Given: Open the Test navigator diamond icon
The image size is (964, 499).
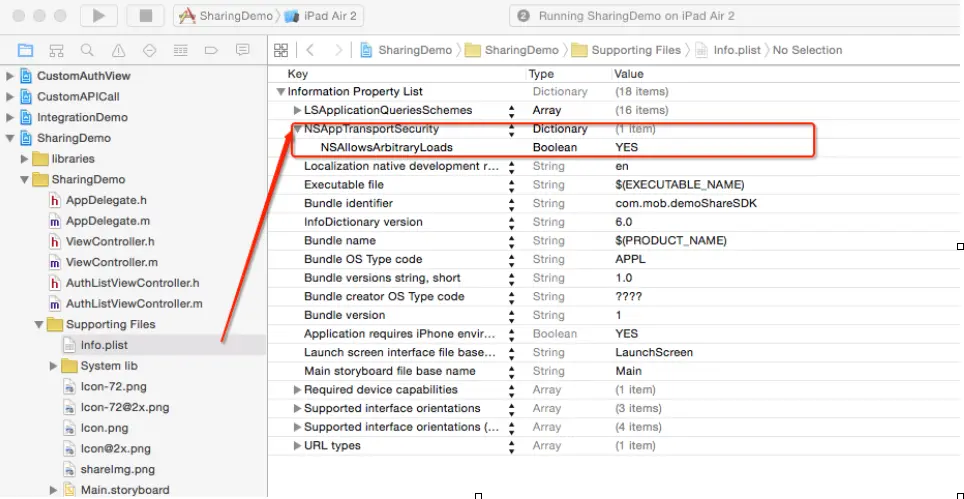Looking at the screenshot, I should click(x=149, y=50).
